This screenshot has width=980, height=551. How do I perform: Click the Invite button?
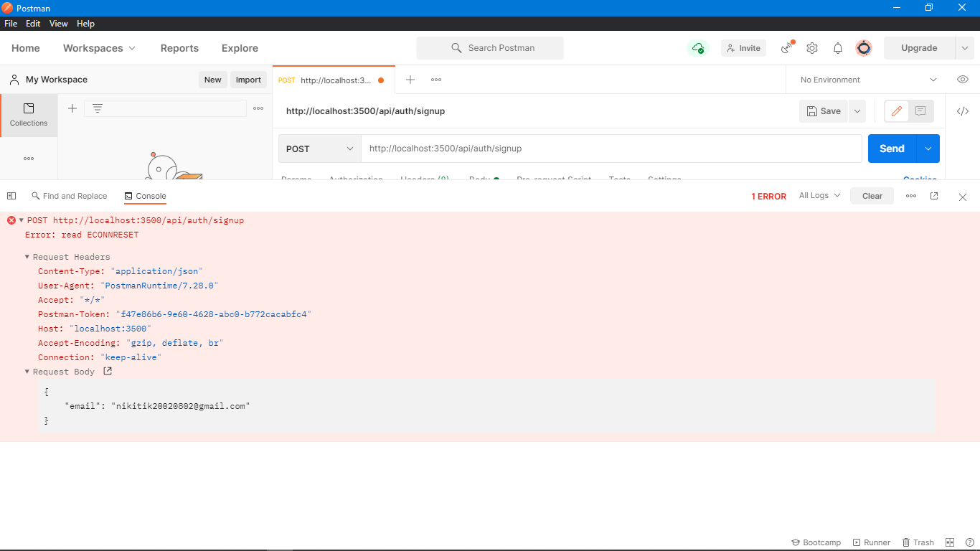tap(743, 48)
